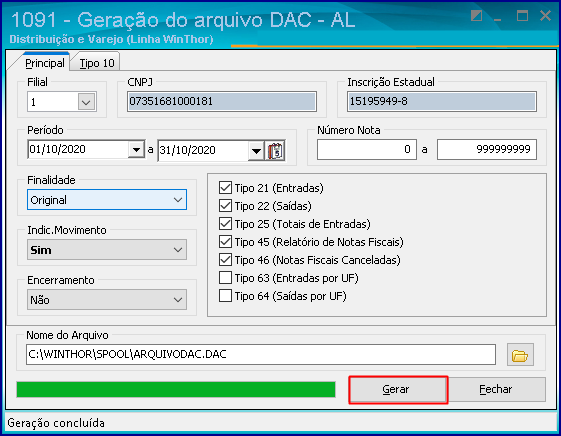Viewport: 561px width, 436px height.
Task: Enable Tipo 63 (Entradas por UF)
Action: [x=225, y=278]
